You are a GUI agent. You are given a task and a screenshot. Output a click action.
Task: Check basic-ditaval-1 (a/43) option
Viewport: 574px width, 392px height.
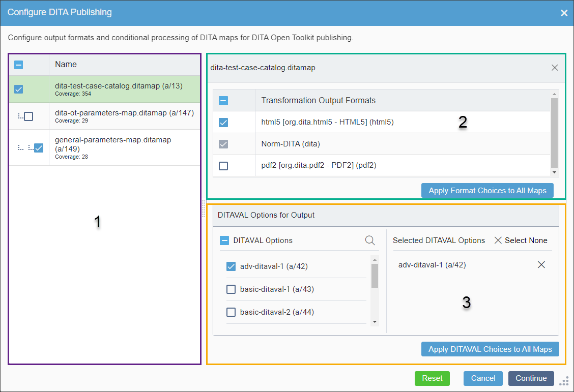pos(231,289)
